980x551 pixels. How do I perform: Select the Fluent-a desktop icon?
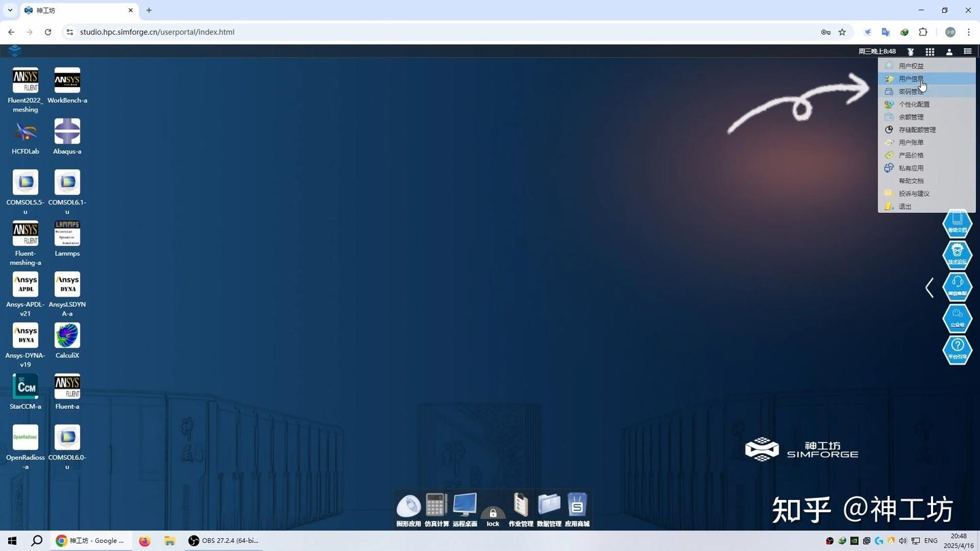(x=67, y=387)
